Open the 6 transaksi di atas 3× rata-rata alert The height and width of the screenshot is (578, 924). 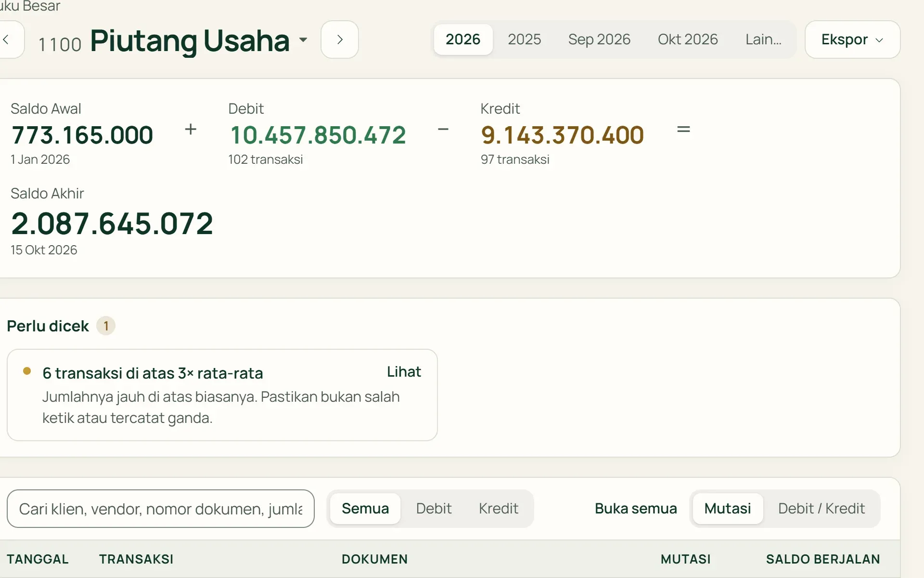point(222,395)
